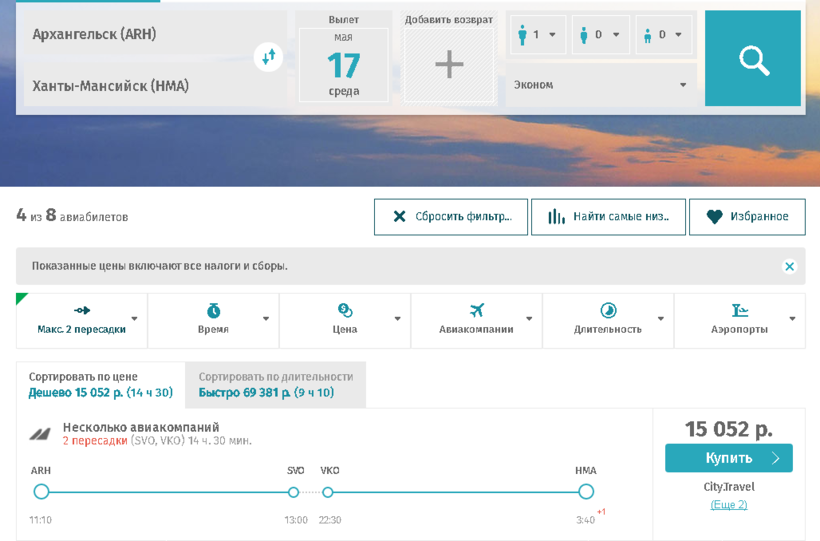Image resolution: width=820 pixels, height=541 pixels.
Task: Click Сбросить фильтры button
Action: (x=451, y=217)
